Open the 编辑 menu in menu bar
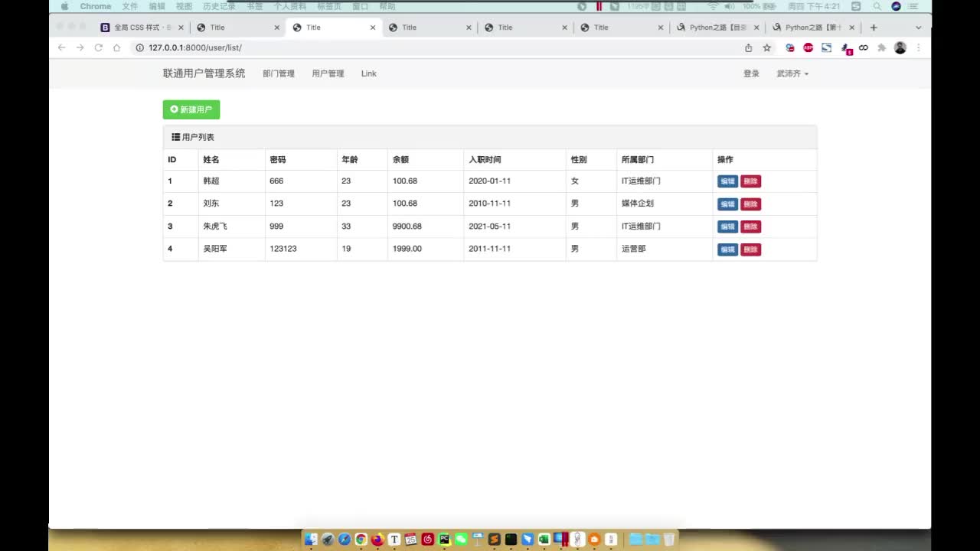 coord(157,6)
